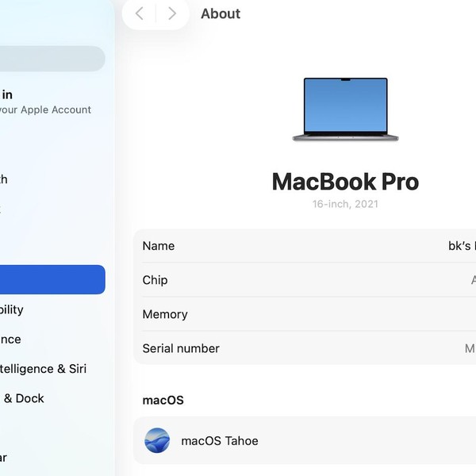This screenshot has width=476, height=476.
Task: Go forward using the right chevron
Action: pyautogui.click(x=172, y=13)
